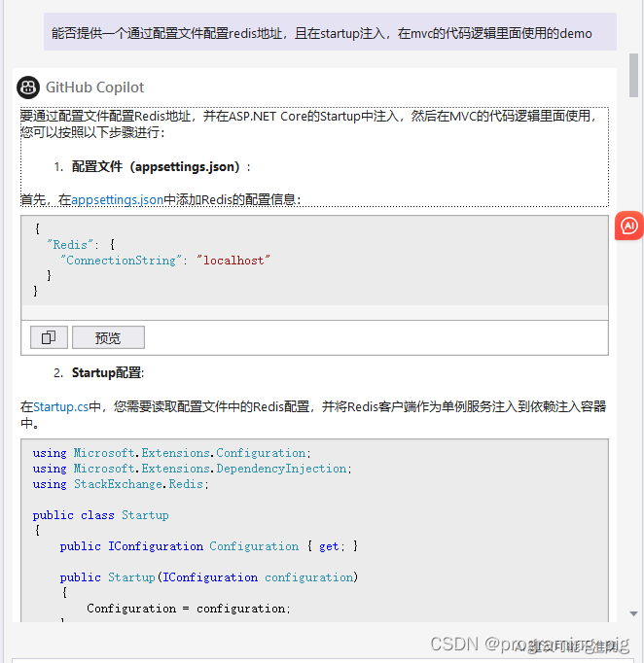The image size is (644, 663).
Task: Click the GitHub Copilot avatar icon
Action: (28, 87)
